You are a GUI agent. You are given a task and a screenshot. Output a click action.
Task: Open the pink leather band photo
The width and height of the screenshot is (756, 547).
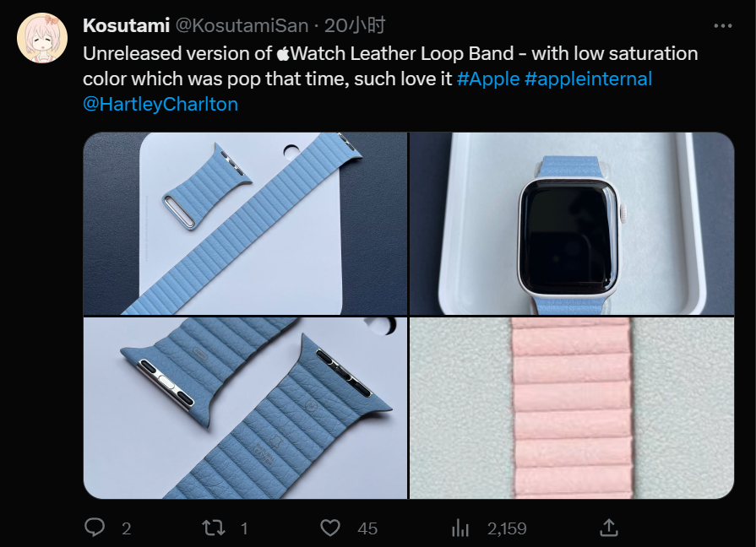pyautogui.click(x=572, y=408)
